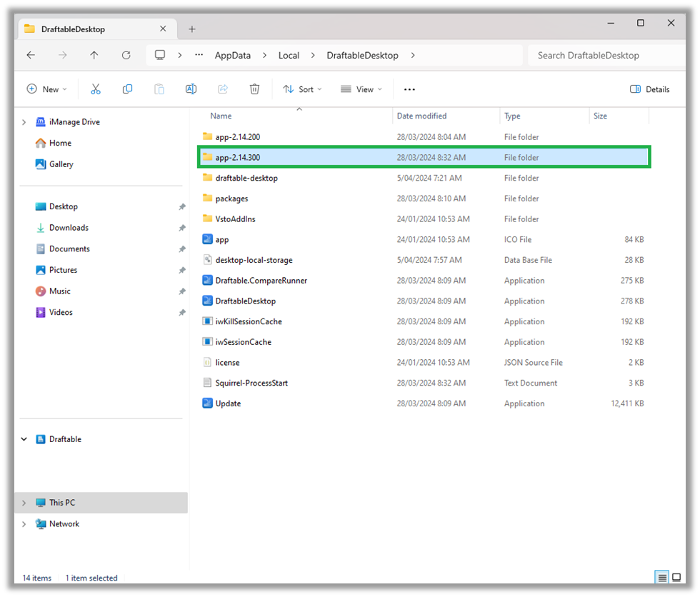Select the DraftableDesktop application file
The height and width of the screenshot is (597, 700).
[423, 301]
